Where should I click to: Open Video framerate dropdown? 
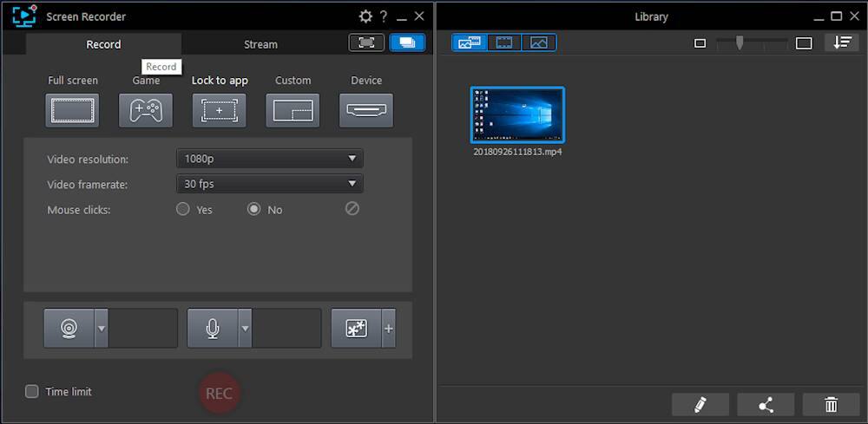click(x=270, y=184)
